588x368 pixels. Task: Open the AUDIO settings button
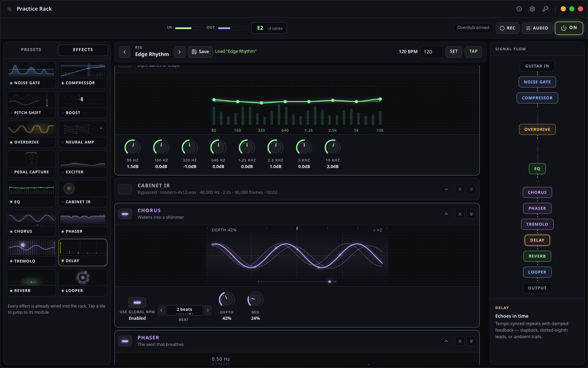coord(537,28)
